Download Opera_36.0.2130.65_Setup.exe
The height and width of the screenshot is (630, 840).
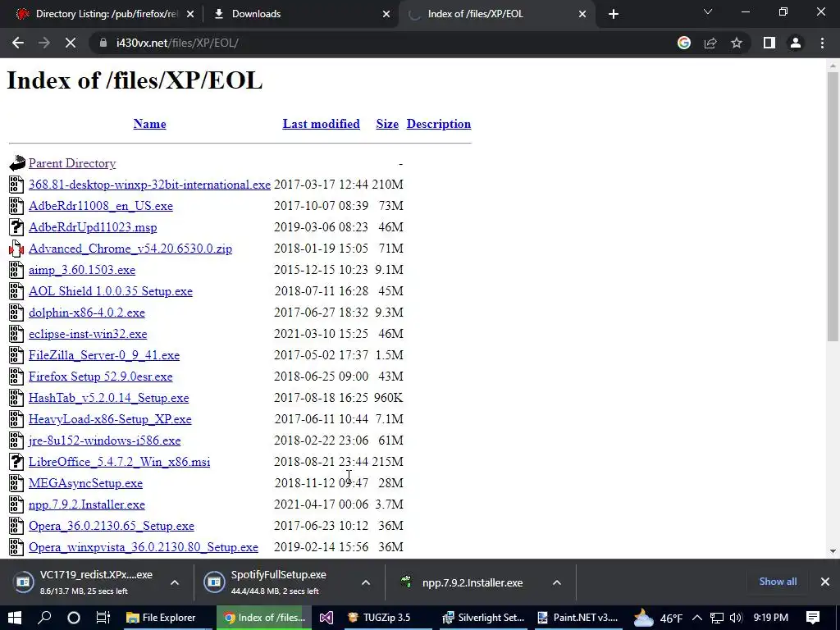coord(112,526)
